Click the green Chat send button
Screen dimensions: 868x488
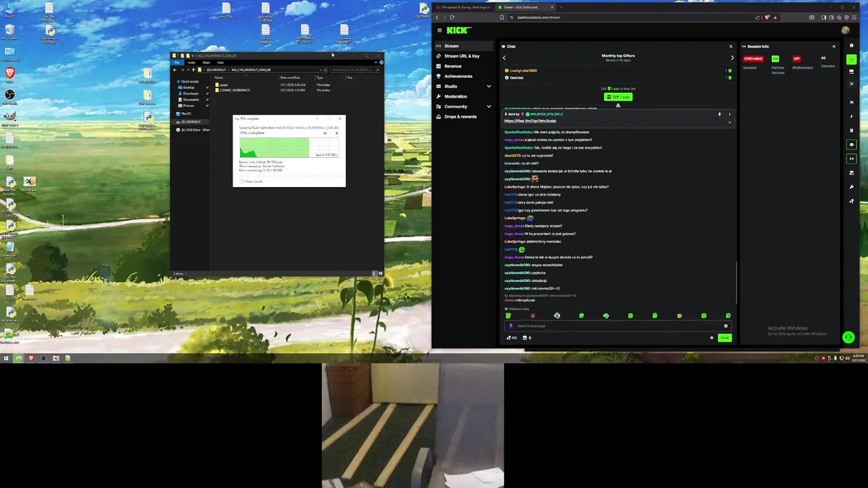pos(725,338)
